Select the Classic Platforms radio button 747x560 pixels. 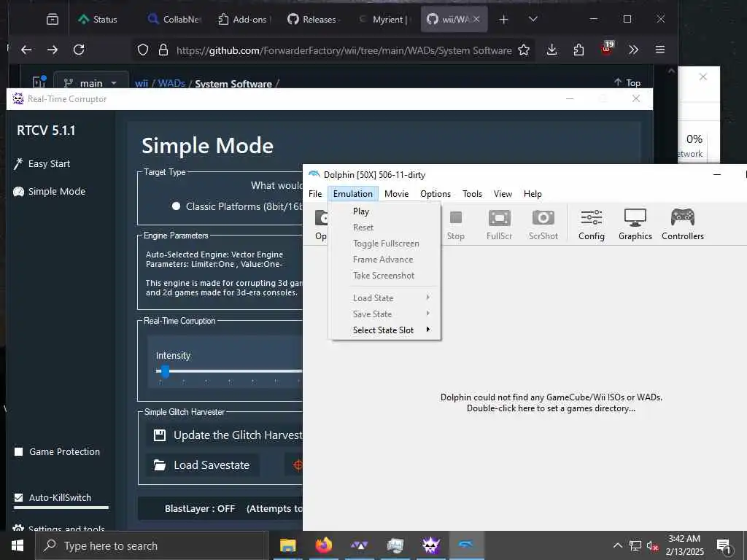[x=177, y=206]
